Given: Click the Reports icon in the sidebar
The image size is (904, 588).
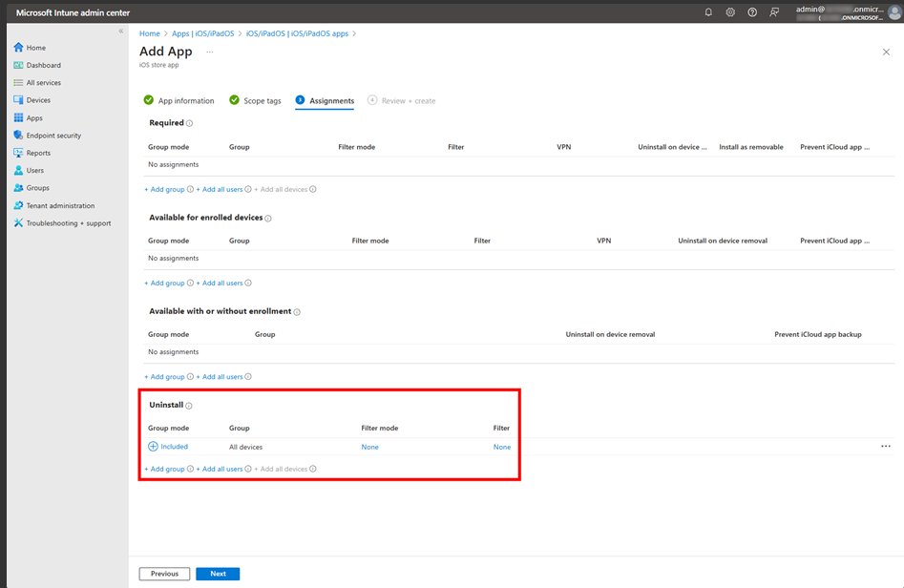Looking at the screenshot, I should coord(18,153).
